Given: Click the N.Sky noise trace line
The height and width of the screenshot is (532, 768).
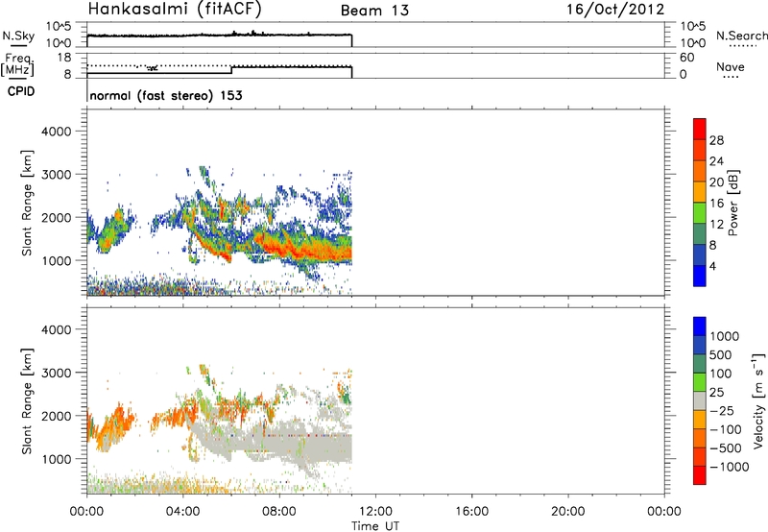Looking at the screenshot, I should tap(220, 35).
